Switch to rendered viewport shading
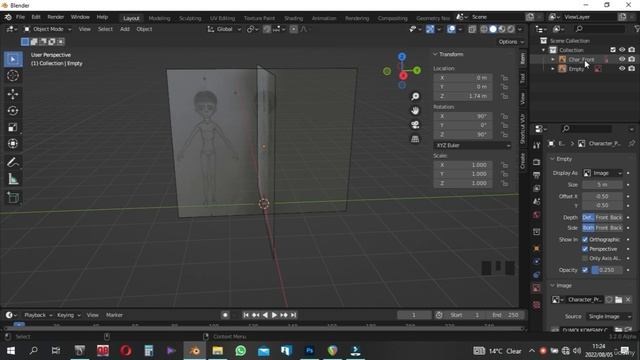The height and width of the screenshot is (360, 640). 511,29
